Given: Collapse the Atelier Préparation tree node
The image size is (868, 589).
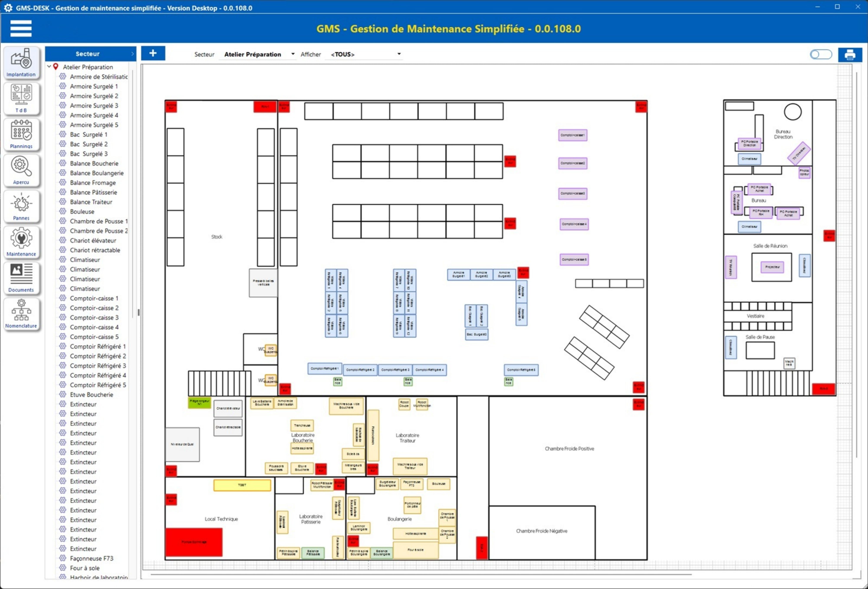Looking at the screenshot, I should [x=49, y=66].
